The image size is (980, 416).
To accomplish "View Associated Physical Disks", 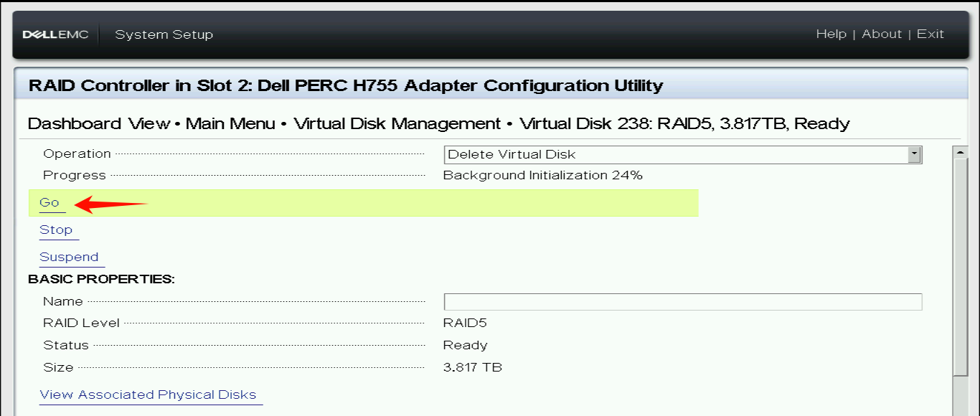I will pyautogui.click(x=149, y=394).
